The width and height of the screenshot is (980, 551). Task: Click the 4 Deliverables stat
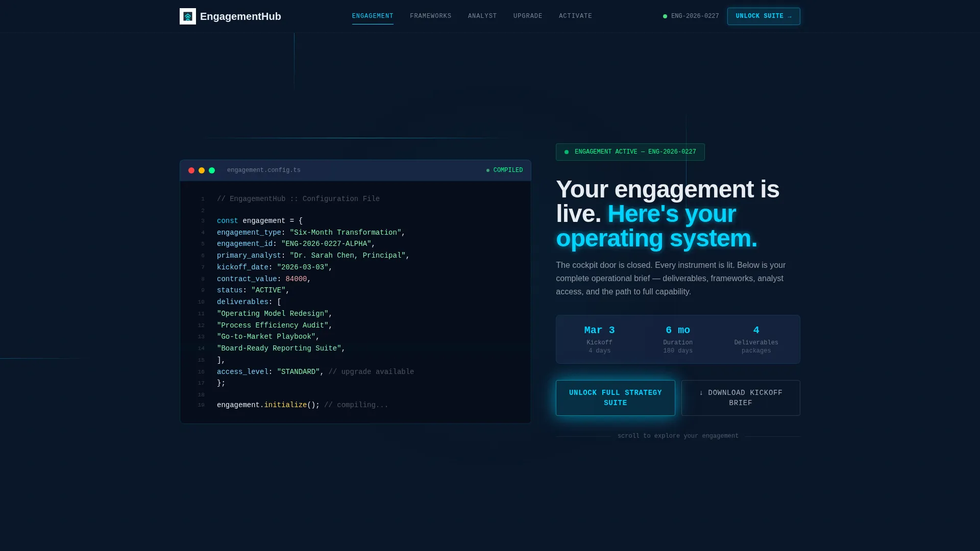pos(756,339)
